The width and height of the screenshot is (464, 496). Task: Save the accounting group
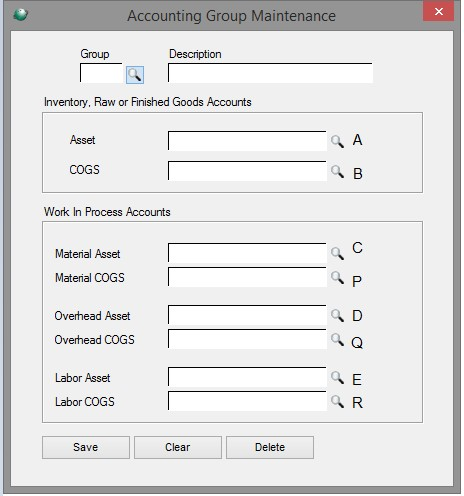tap(86, 447)
